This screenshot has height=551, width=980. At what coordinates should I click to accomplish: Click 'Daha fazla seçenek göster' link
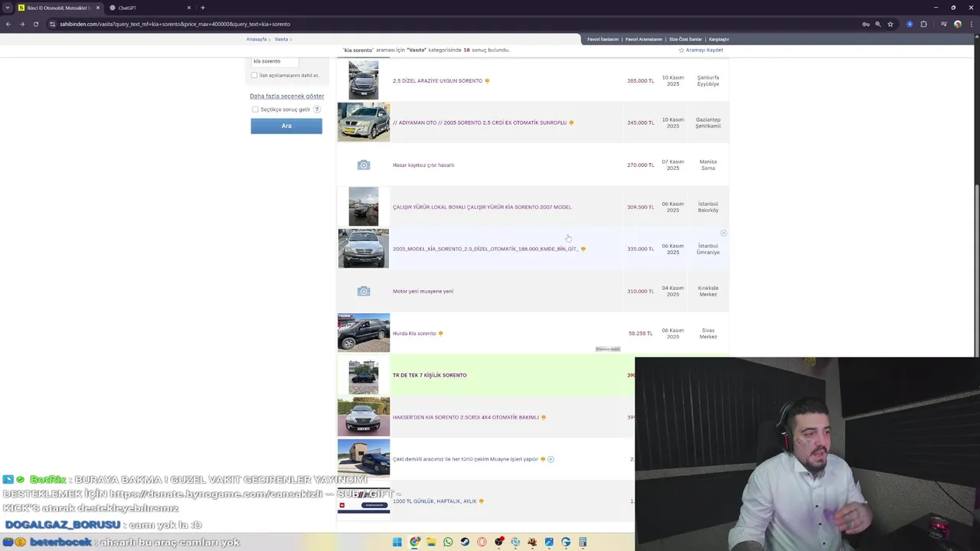286,96
